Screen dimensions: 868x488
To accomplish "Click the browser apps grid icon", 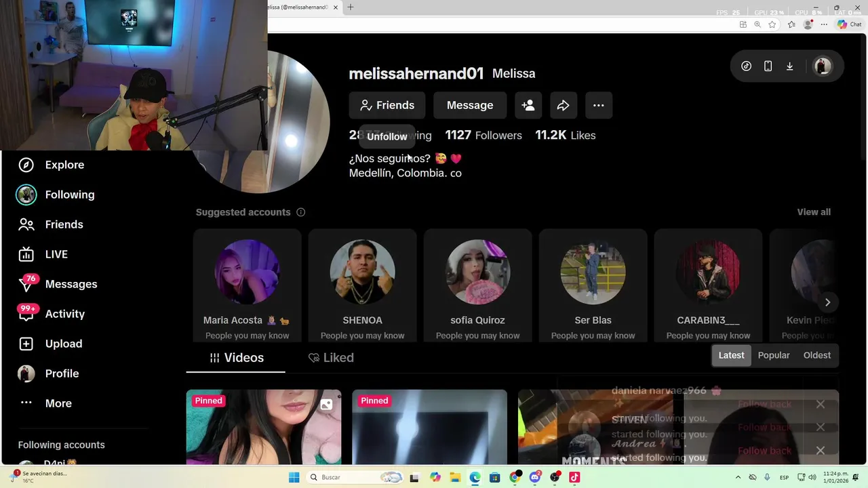I will click(743, 24).
